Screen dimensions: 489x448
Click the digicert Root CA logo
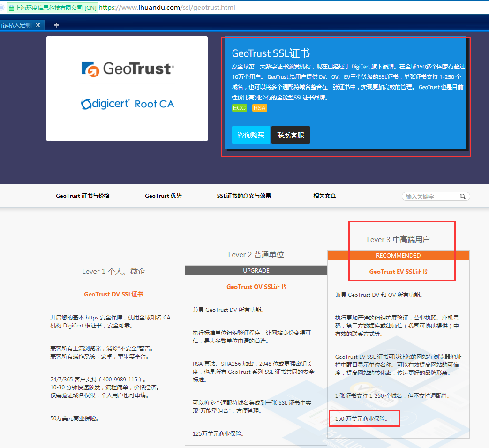pos(127,104)
